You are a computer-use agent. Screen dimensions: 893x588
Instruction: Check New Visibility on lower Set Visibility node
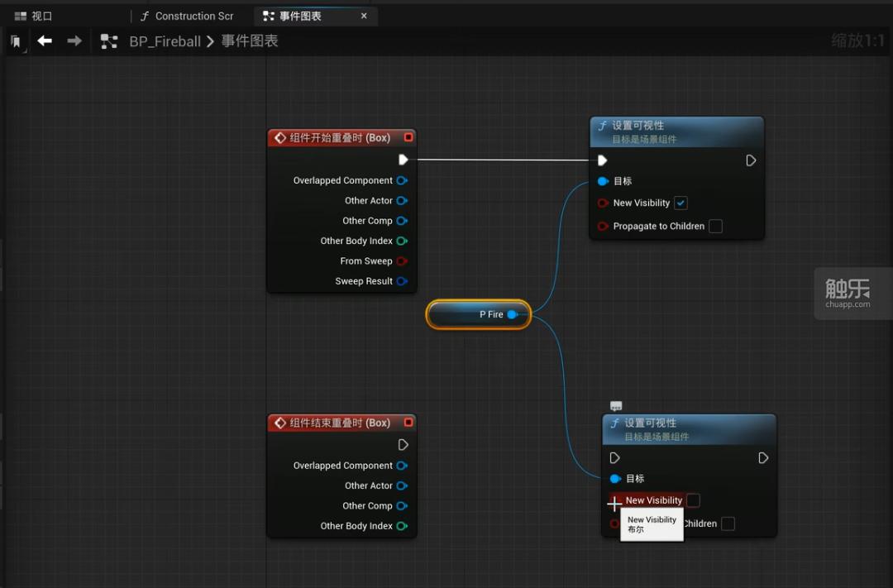point(694,500)
